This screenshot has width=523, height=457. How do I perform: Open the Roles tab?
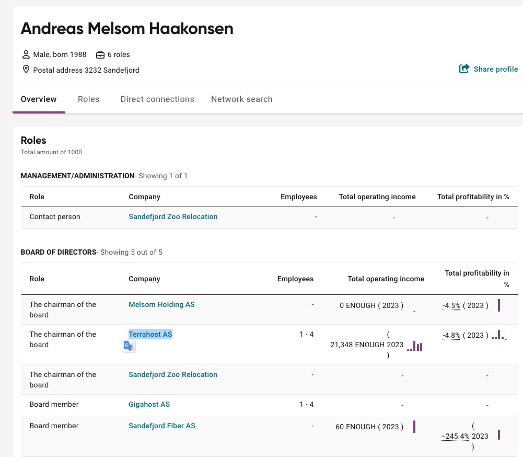[88, 99]
